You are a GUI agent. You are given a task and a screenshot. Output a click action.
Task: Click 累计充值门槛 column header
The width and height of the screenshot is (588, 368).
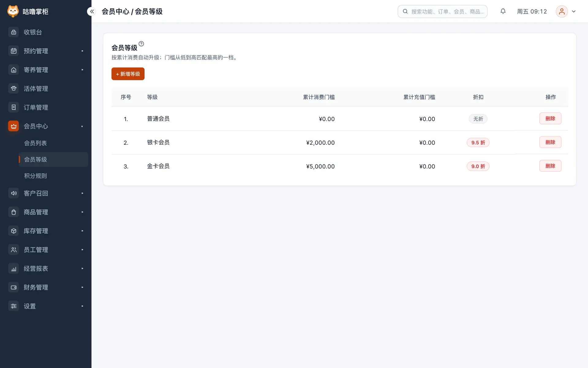(x=419, y=97)
